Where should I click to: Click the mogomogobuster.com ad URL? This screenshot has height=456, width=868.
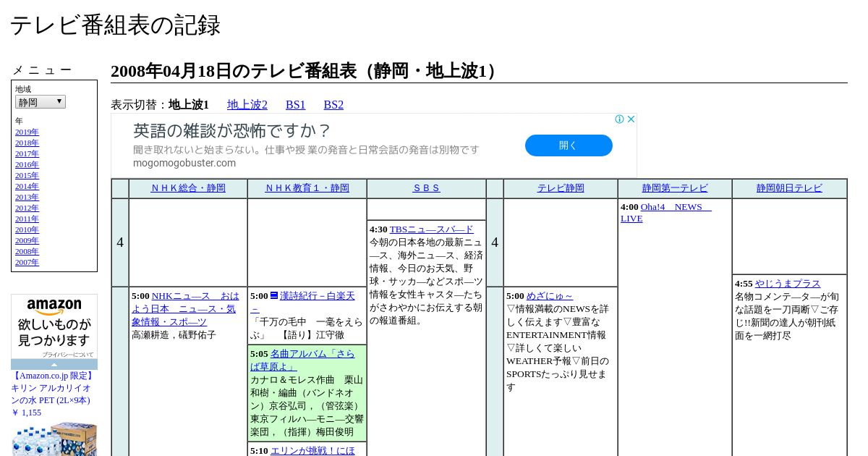[184, 163]
